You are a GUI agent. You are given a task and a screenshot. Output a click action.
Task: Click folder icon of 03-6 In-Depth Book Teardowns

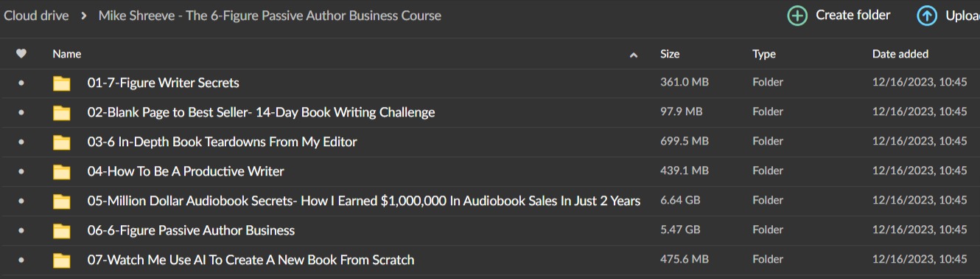(x=62, y=142)
